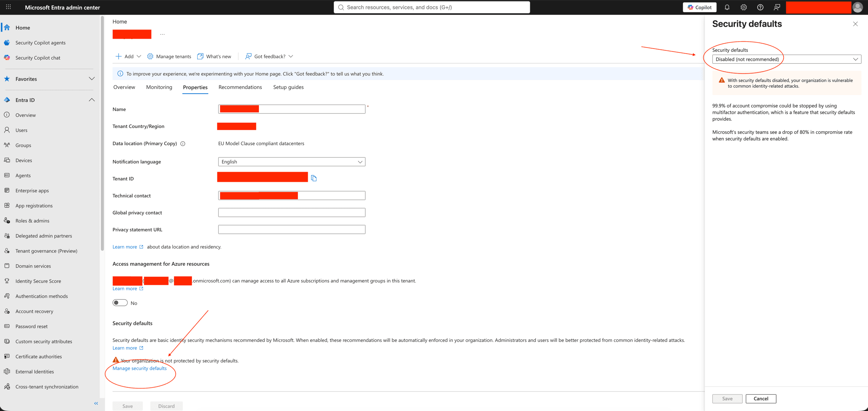Click the Favorites star icon
This screenshot has height=411, width=868.
click(x=7, y=79)
